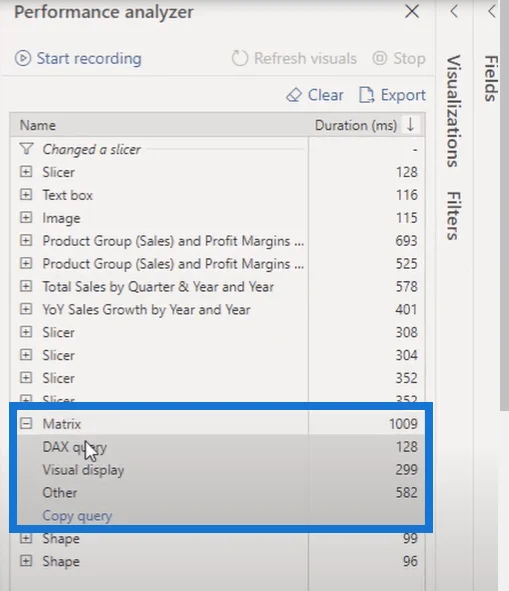509x591 pixels.
Task: Click the Fields pane chevron arrow
Action: click(x=491, y=11)
